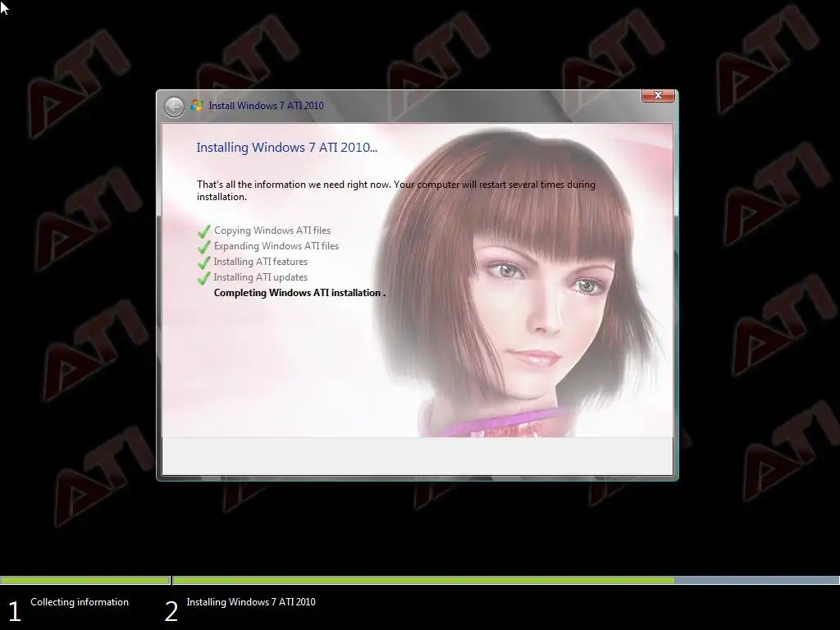Click 'Installing Windows 7 ATI 2010' stage label at bottom

(x=251, y=601)
